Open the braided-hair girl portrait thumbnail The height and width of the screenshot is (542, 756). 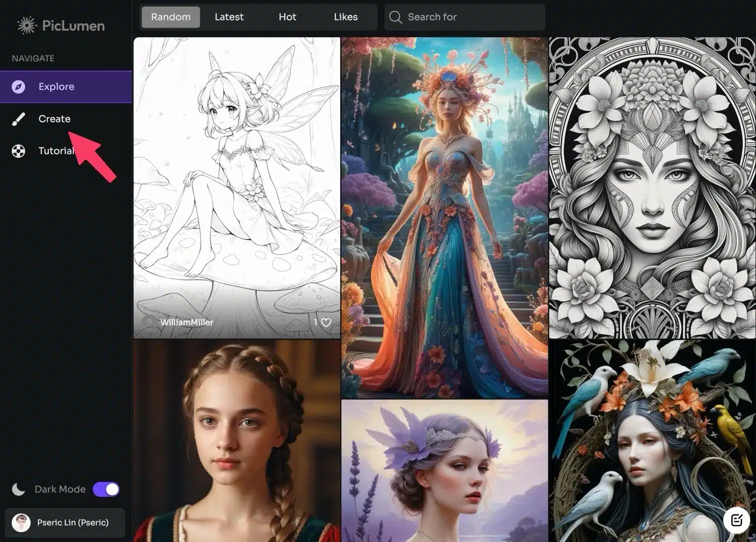(236, 440)
